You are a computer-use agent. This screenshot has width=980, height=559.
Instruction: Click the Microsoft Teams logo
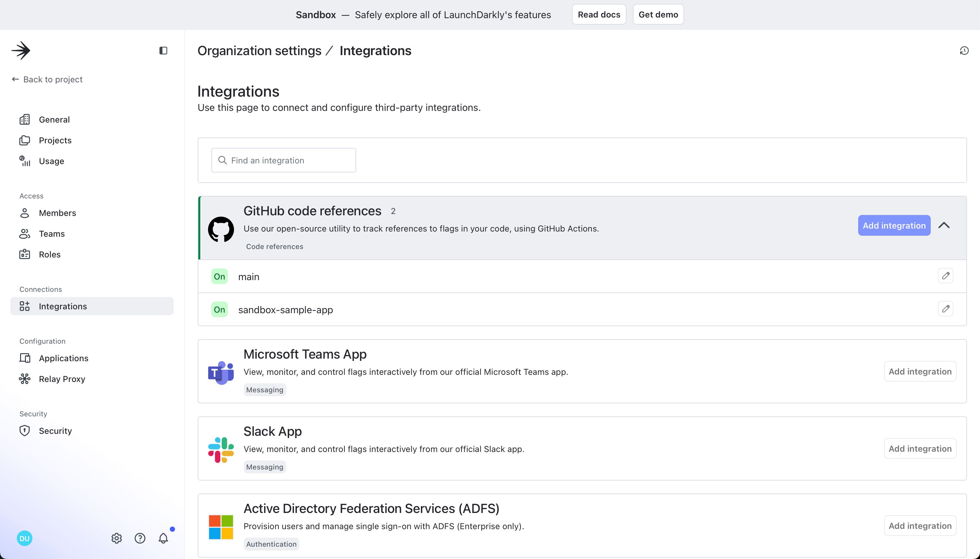click(221, 373)
